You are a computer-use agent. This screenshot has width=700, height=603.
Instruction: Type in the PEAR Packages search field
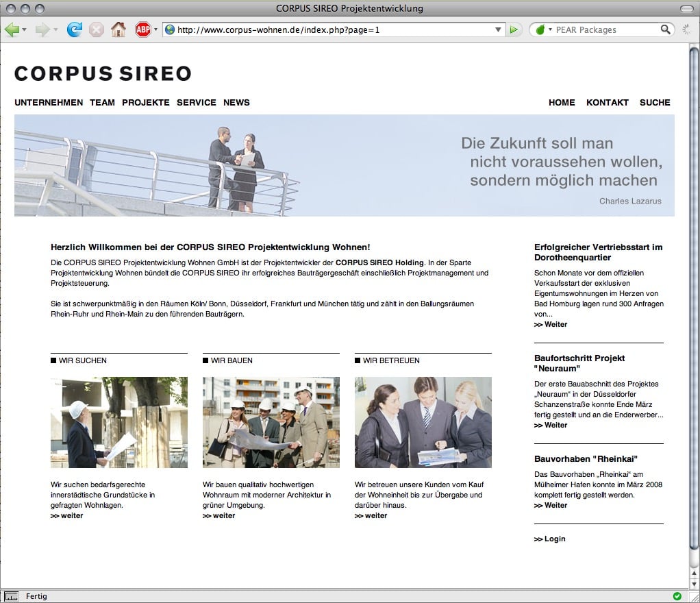point(605,30)
